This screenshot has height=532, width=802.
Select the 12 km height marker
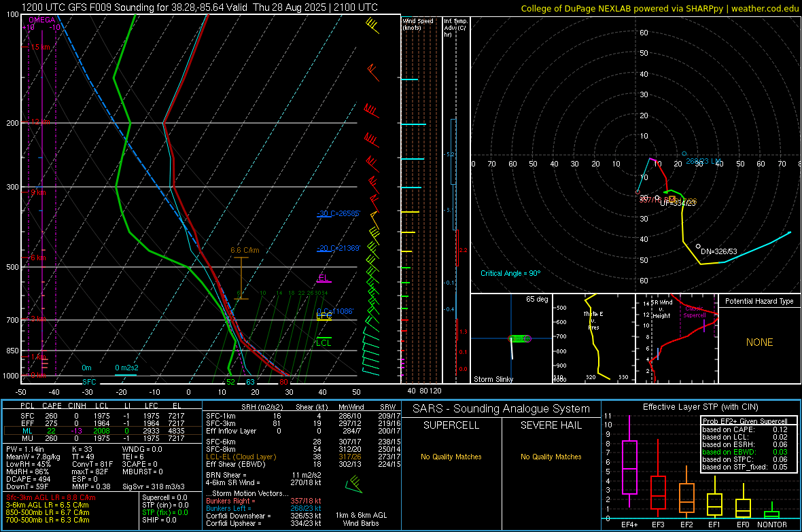(40, 122)
